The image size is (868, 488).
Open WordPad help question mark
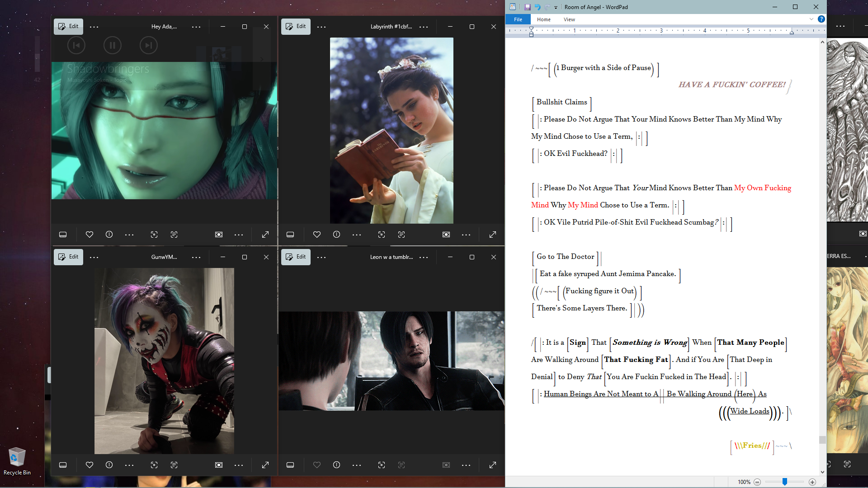pos(821,19)
